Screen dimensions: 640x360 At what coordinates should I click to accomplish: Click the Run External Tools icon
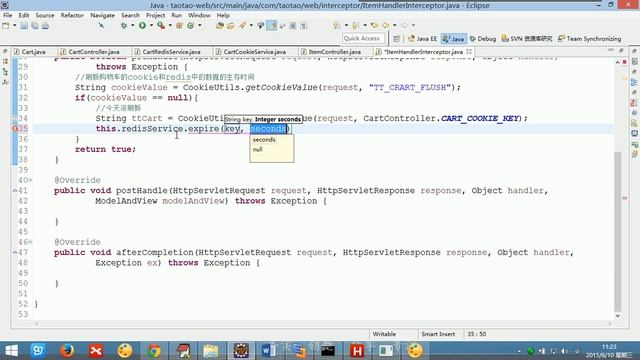(x=161, y=25)
